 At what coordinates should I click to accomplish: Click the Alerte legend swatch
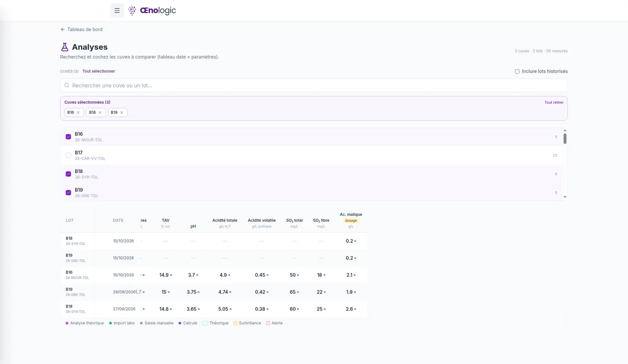click(268, 323)
